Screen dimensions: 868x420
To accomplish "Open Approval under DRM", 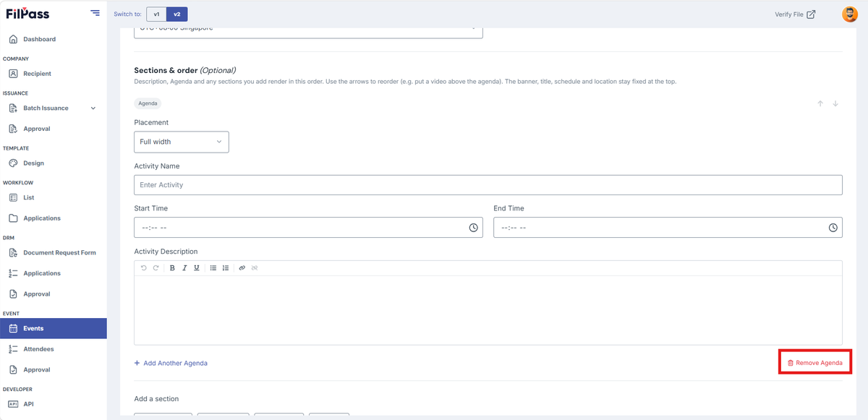I will (x=37, y=294).
